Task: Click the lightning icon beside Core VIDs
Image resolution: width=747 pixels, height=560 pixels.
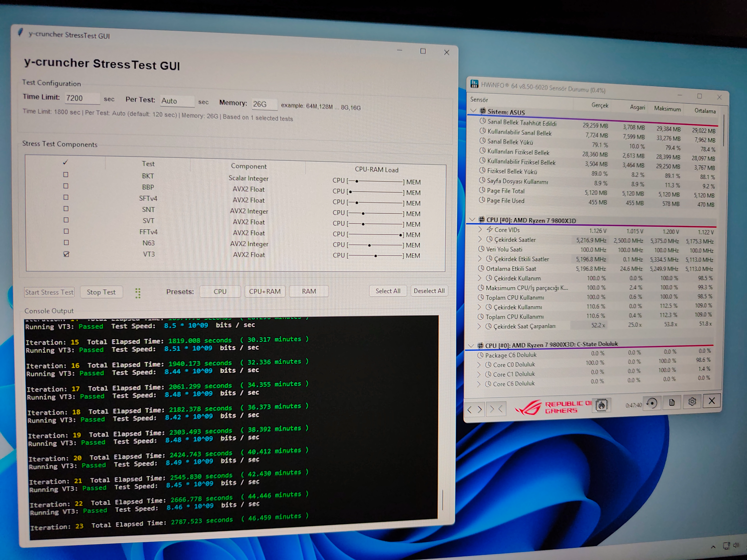Action: [x=489, y=229]
